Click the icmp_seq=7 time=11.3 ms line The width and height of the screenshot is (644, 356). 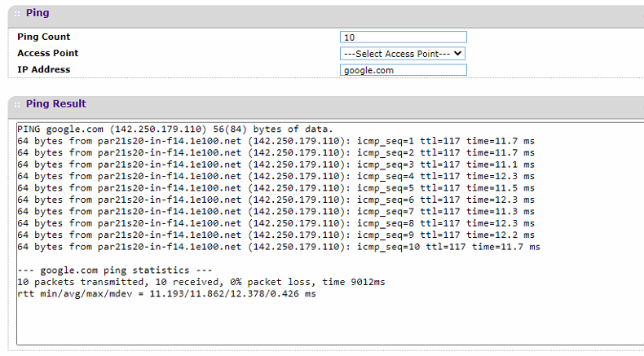[276, 212]
